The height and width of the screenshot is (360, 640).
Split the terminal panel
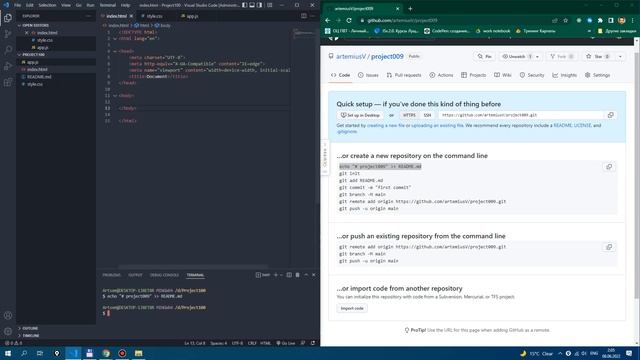(x=289, y=275)
